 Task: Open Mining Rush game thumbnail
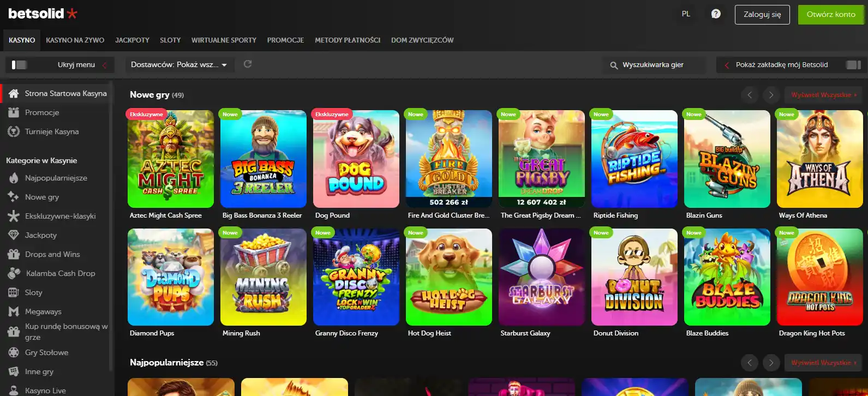point(264,277)
